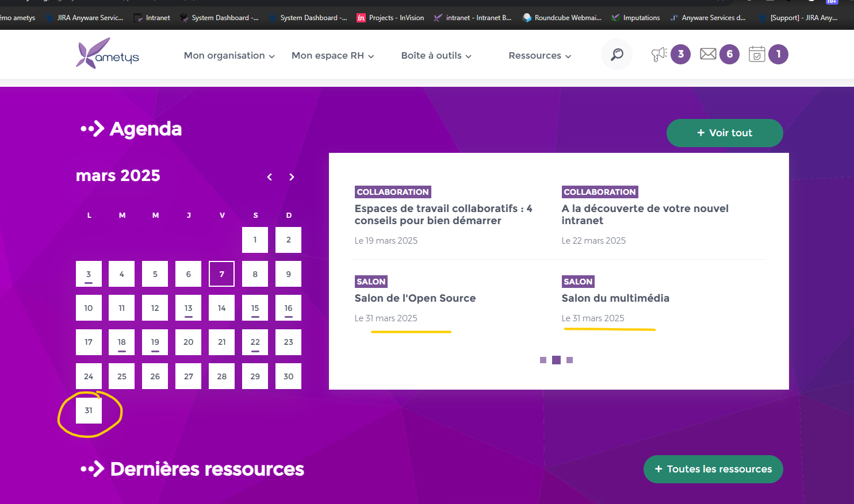
Task: Click the Ametys logo
Action: (x=108, y=54)
